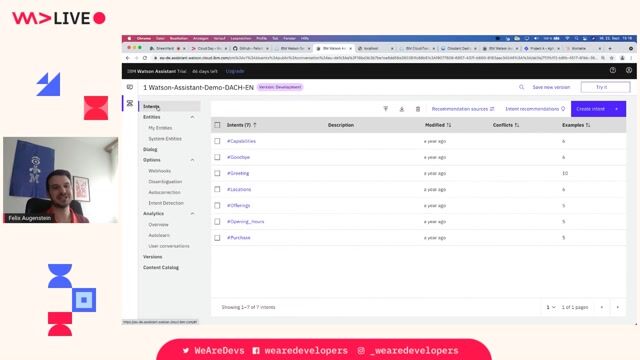Screen dimensions: 640x360
Task: Open Versions in the sidebar
Action: (153, 257)
